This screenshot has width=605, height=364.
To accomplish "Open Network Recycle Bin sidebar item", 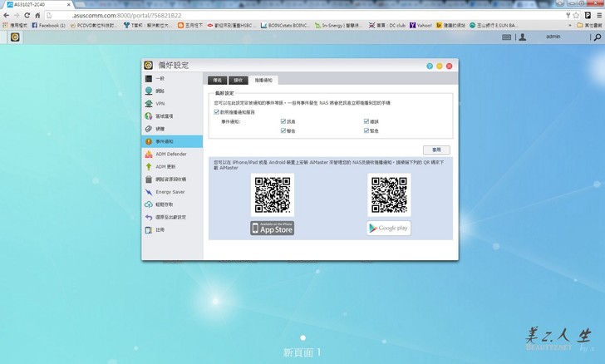I will click(172, 180).
